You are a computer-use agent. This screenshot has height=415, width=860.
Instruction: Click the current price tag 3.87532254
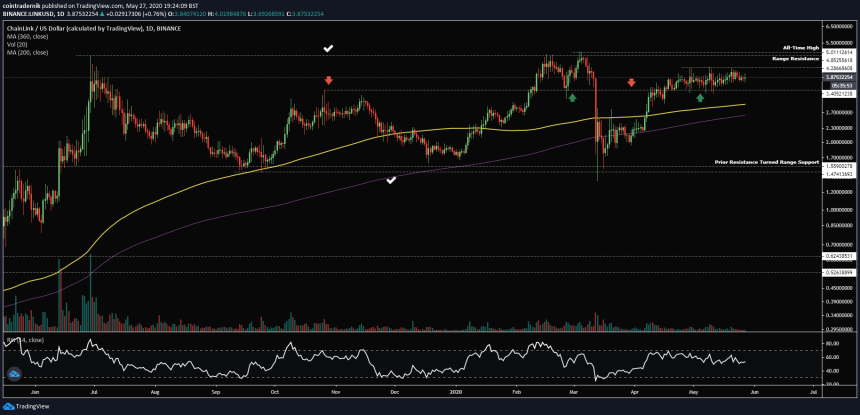point(838,76)
